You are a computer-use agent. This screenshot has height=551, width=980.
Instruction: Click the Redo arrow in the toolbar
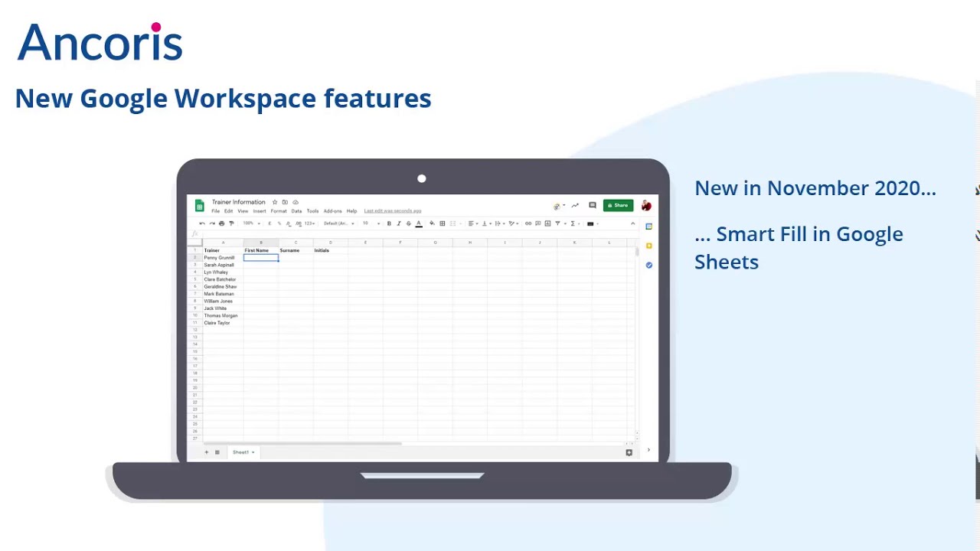pyautogui.click(x=212, y=223)
